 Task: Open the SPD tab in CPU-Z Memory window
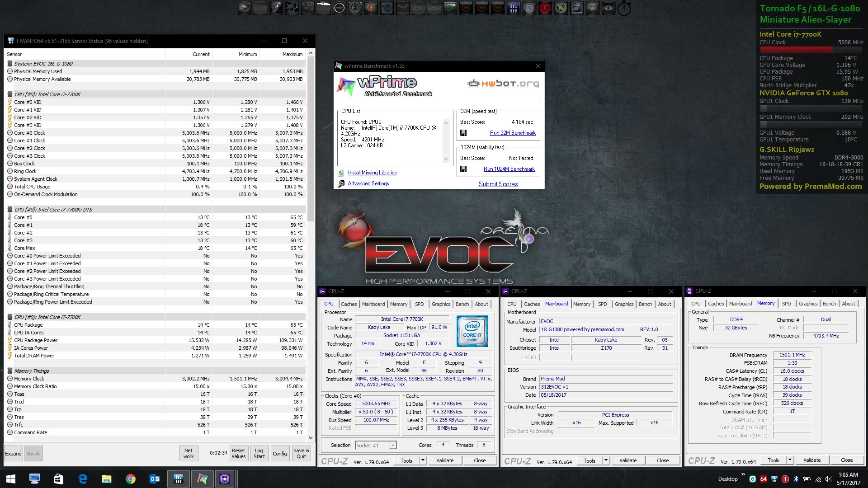point(786,304)
